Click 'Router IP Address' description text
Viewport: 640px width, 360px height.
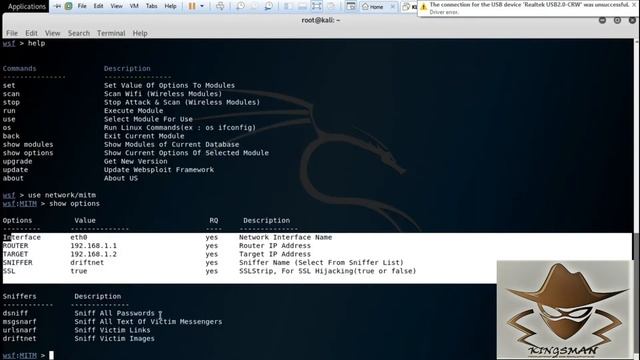click(275, 246)
